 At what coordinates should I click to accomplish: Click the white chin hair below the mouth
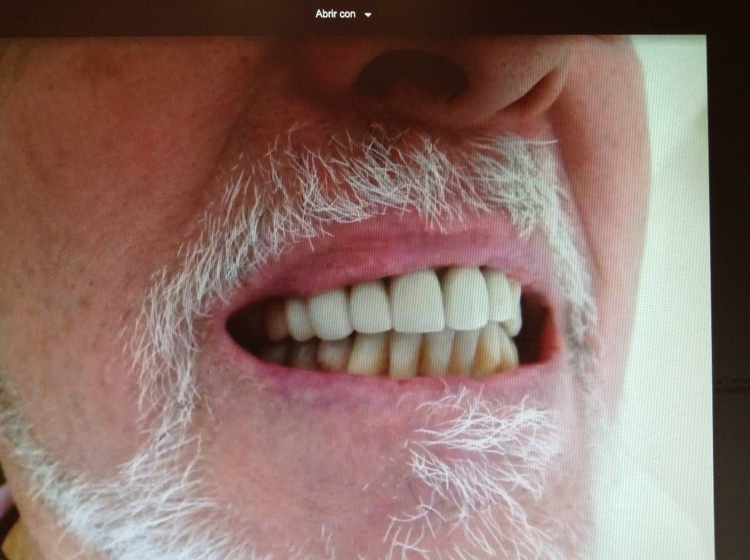(462, 450)
